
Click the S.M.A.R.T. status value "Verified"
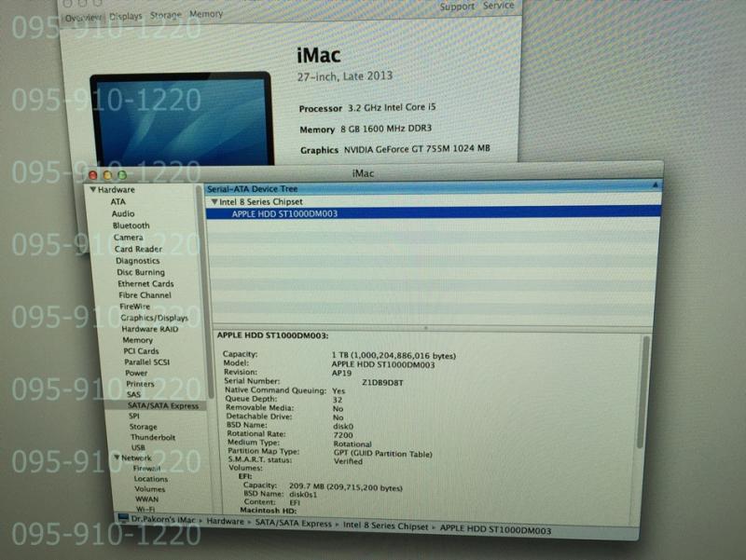click(x=348, y=461)
